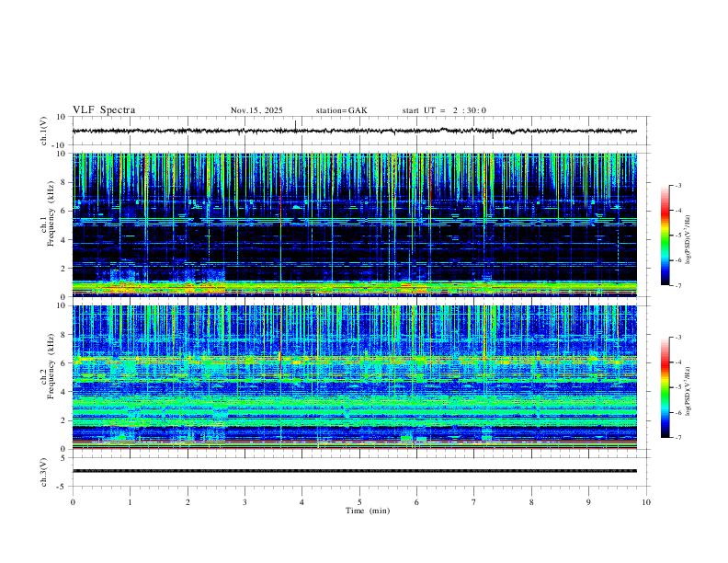Select the "Time (min)" axis title
728x563 pixels.
pos(368,511)
